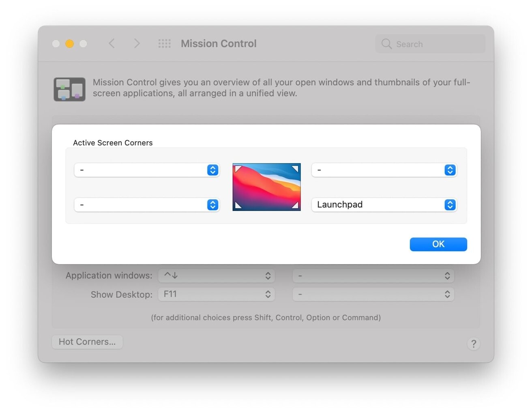532x413 pixels.
Task: Confirm corner settings with OK
Action: pyautogui.click(x=438, y=244)
